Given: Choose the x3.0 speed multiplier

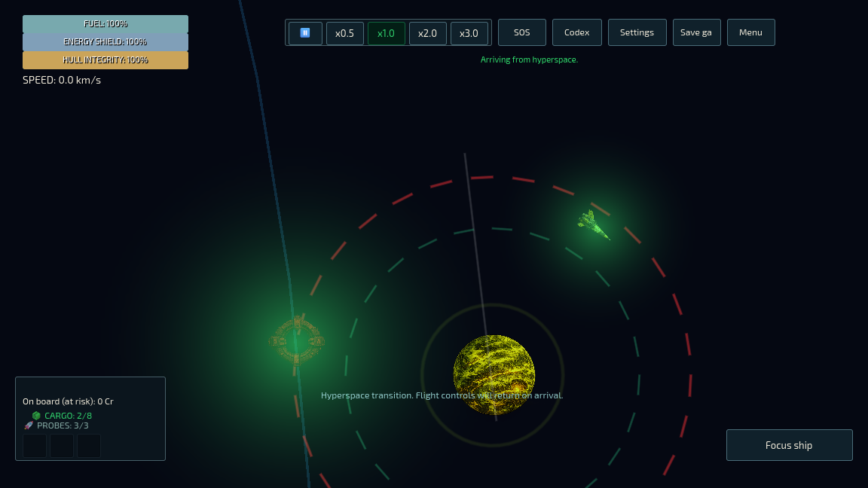Looking at the screenshot, I should tap(469, 33).
